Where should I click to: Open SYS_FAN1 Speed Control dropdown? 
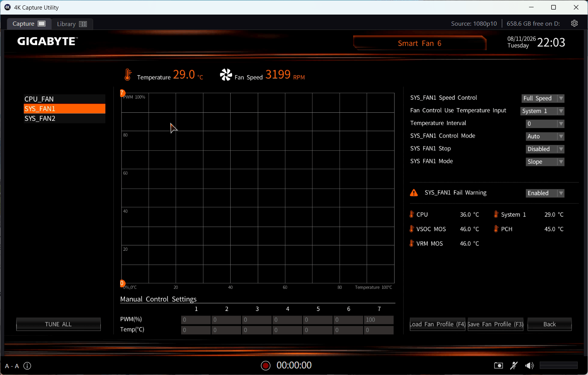click(x=543, y=99)
